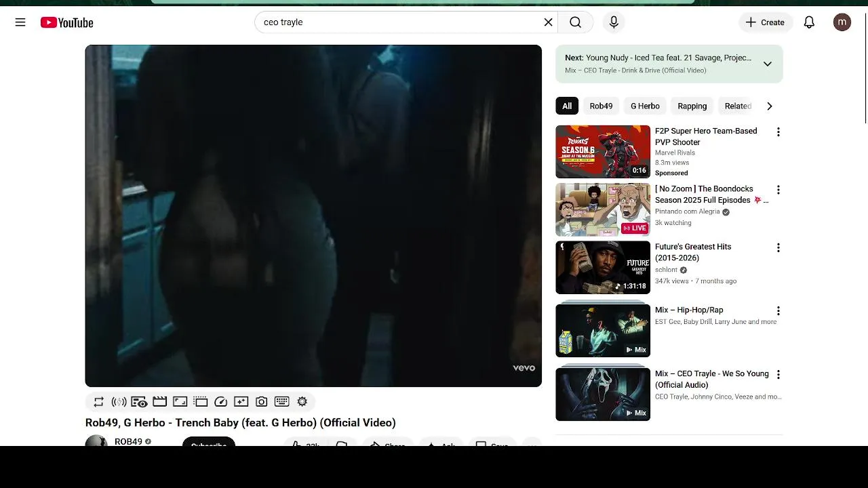Open options for the Boondocks live stream

pyautogui.click(x=778, y=190)
